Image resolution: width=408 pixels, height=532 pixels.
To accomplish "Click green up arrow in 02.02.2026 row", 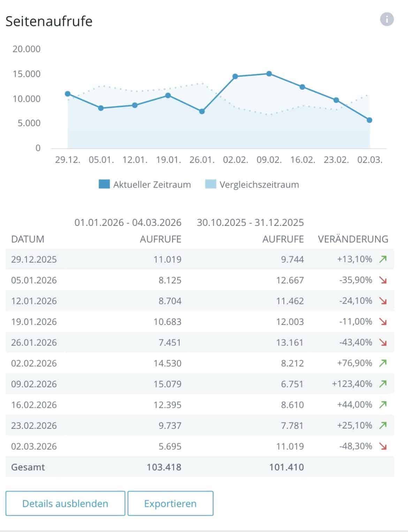I will (x=383, y=363).
